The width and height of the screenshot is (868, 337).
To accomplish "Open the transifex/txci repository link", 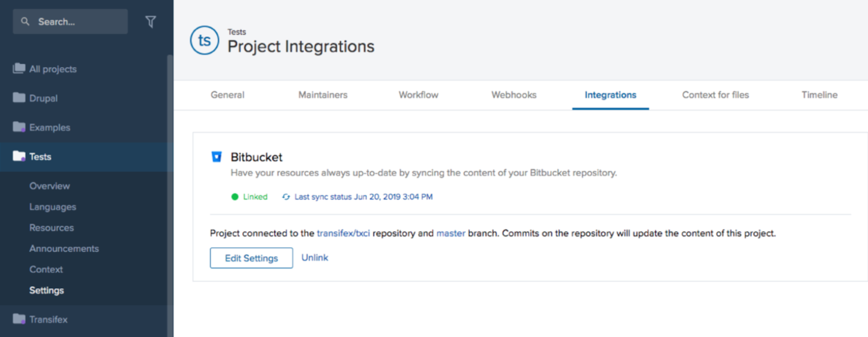I will [x=343, y=233].
